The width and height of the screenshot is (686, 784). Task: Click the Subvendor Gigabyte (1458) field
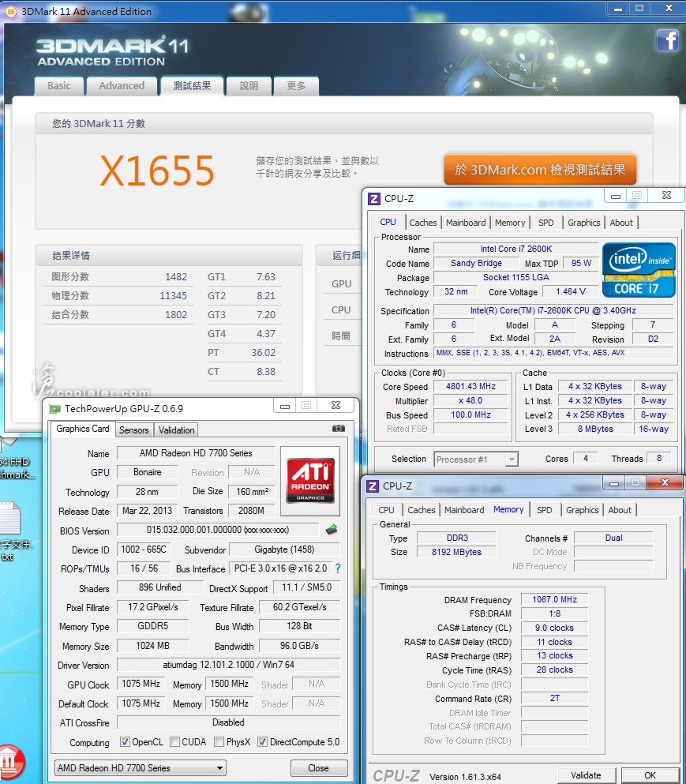[284, 550]
